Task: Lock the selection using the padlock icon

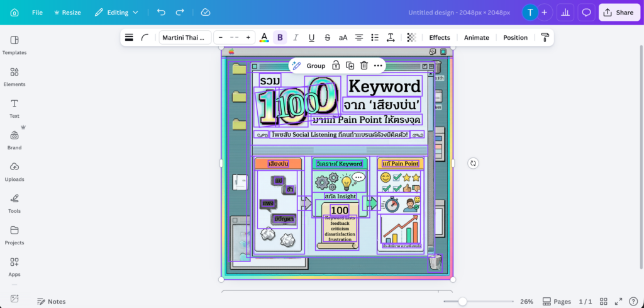Action: click(336, 66)
